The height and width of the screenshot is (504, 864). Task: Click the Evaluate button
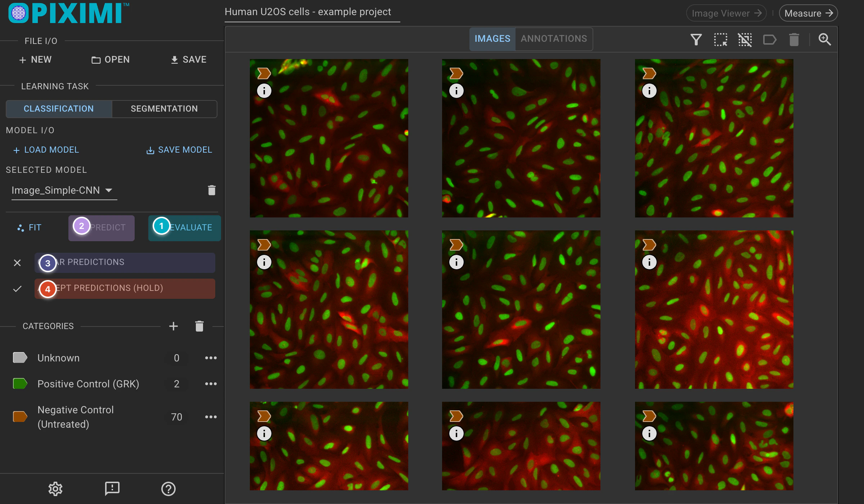click(184, 228)
